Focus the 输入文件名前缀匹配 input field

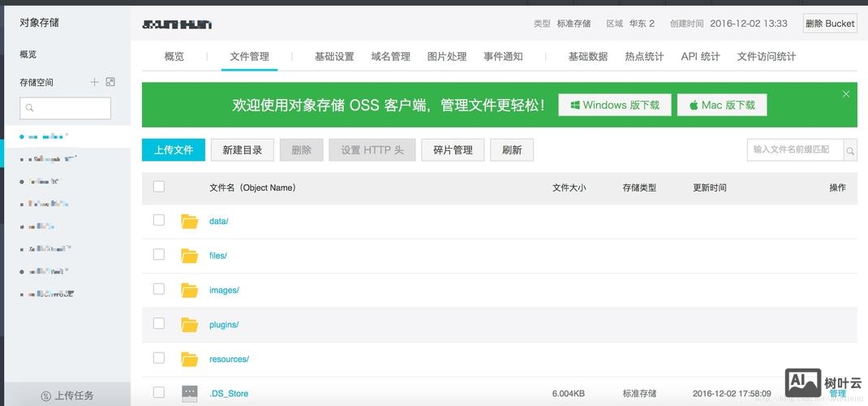click(x=795, y=150)
